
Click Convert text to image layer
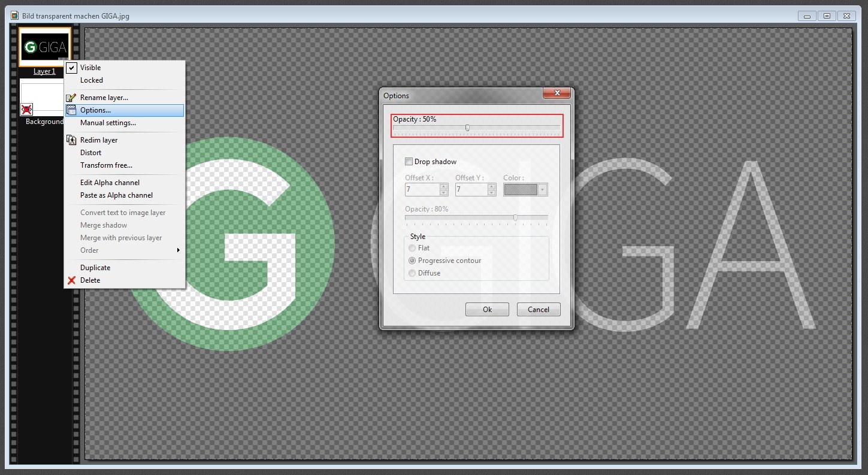coord(125,213)
